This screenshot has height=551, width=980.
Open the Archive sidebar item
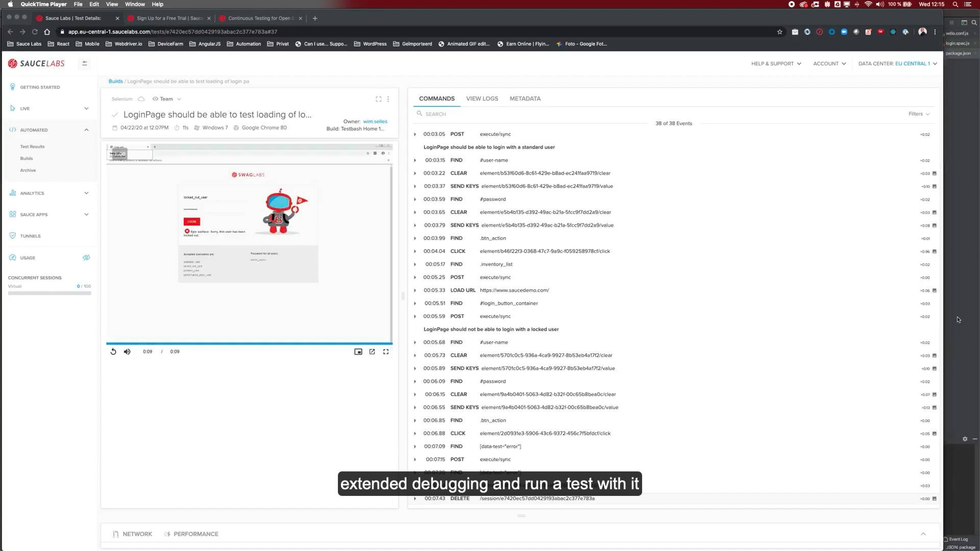click(x=28, y=170)
